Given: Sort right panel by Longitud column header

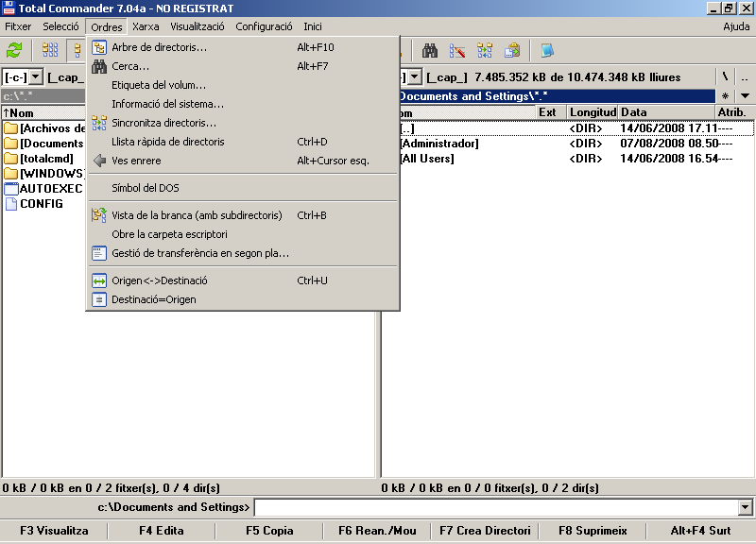Looking at the screenshot, I should [593, 112].
